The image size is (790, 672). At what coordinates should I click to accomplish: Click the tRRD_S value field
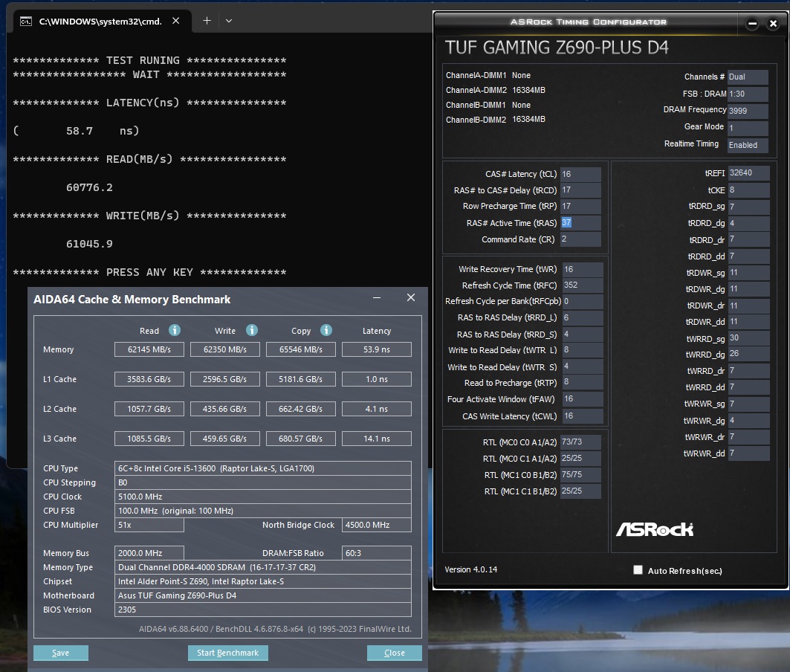[583, 335]
